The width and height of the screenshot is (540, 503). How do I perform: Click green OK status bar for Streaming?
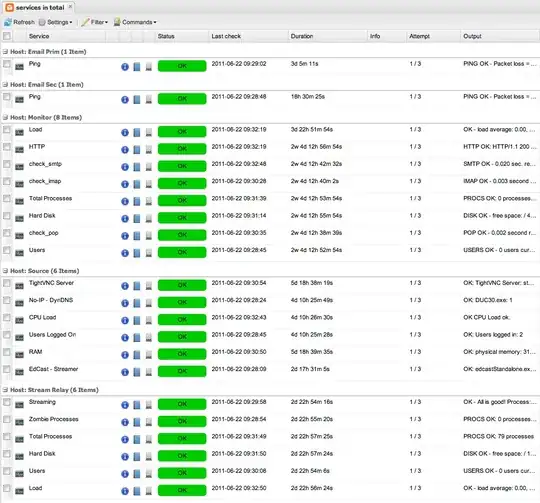click(x=182, y=404)
